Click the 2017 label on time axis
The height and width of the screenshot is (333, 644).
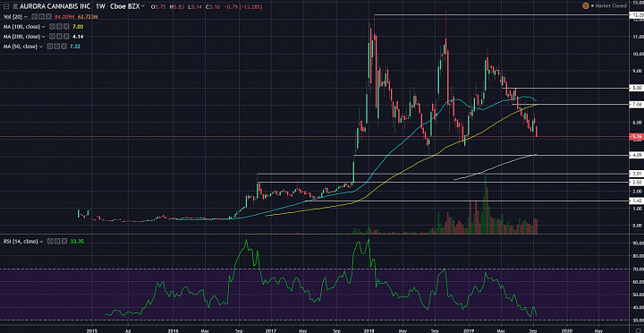(271, 329)
